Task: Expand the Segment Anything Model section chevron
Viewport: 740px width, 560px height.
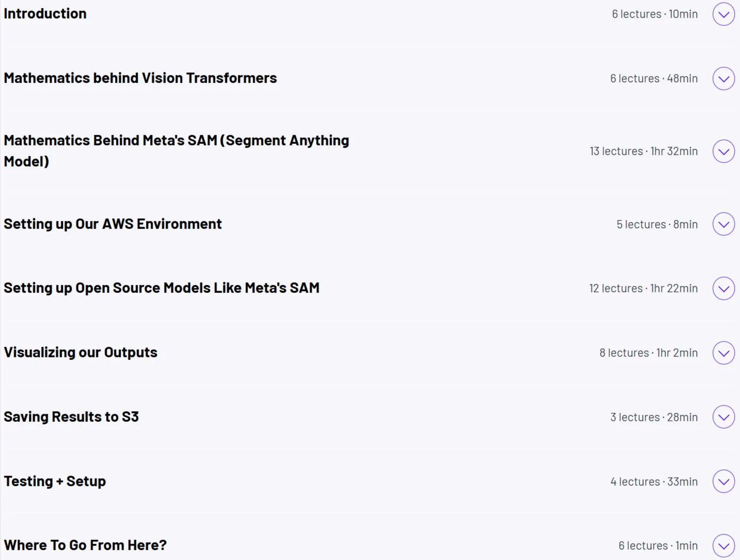Action: [x=723, y=151]
